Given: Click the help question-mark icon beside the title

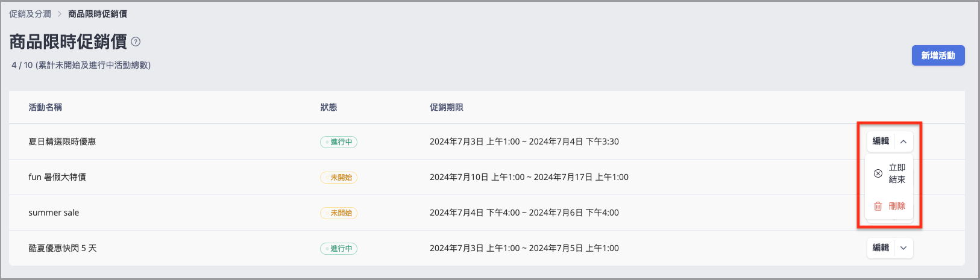Looking at the screenshot, I should click(136, 42).
